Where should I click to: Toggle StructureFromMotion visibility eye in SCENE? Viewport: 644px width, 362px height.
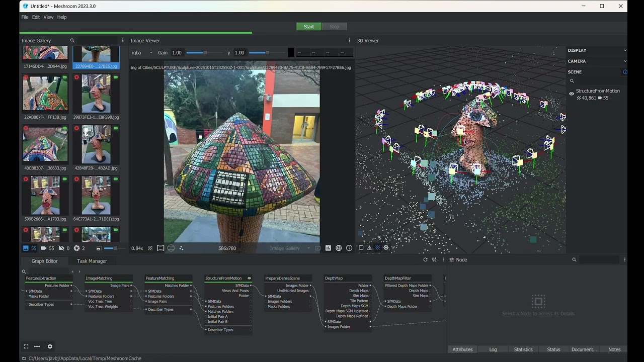[x=572, y=94]
